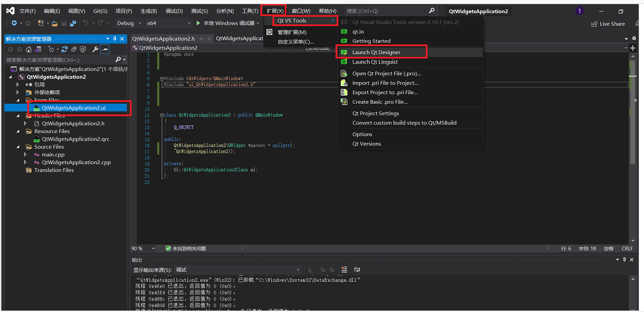The width and height of the screenshot is (644, 312).
Task: Click the save all toolbar icon
Action: (x=73, y=23)
